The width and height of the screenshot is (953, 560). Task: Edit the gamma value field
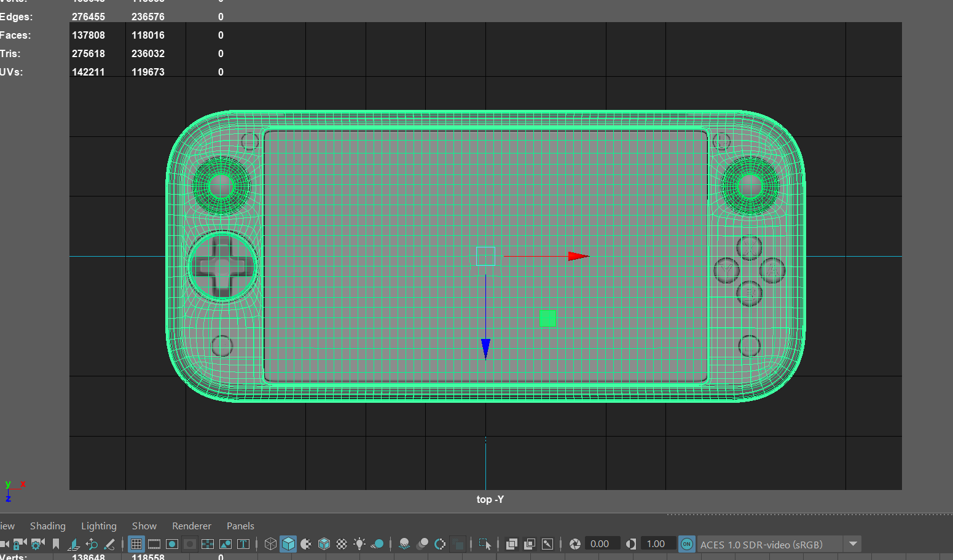pos(657,543)
